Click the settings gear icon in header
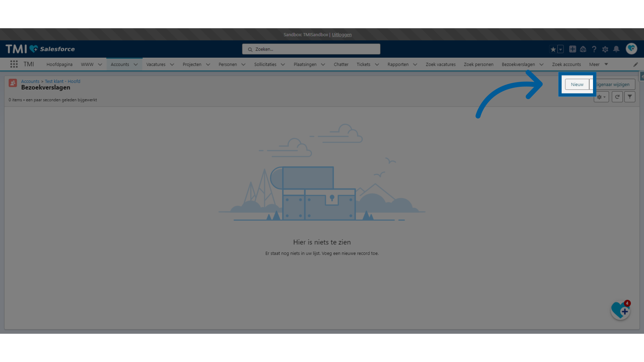Screen dimensions: 644x362 605,49
